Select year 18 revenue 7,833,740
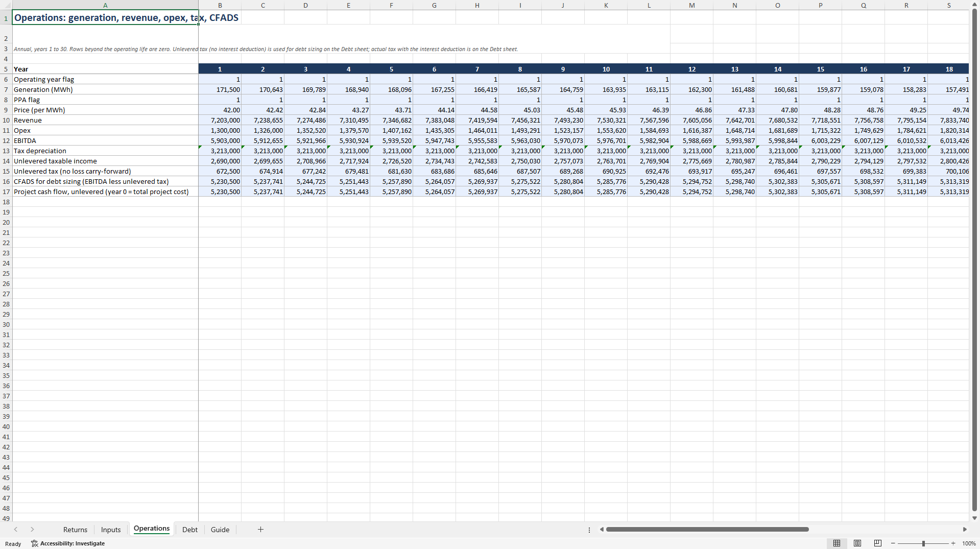This screenshot has width=980, height=549. (x=949, y=120)
